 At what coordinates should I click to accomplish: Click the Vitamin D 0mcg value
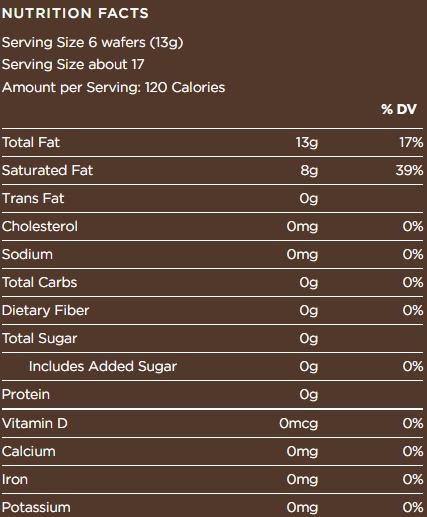299,424
